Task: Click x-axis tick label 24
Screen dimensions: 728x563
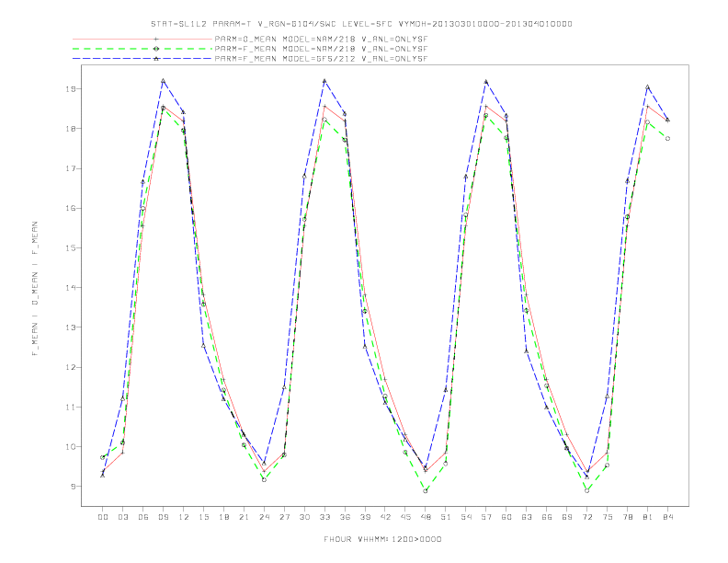Action: pos(264,517)
